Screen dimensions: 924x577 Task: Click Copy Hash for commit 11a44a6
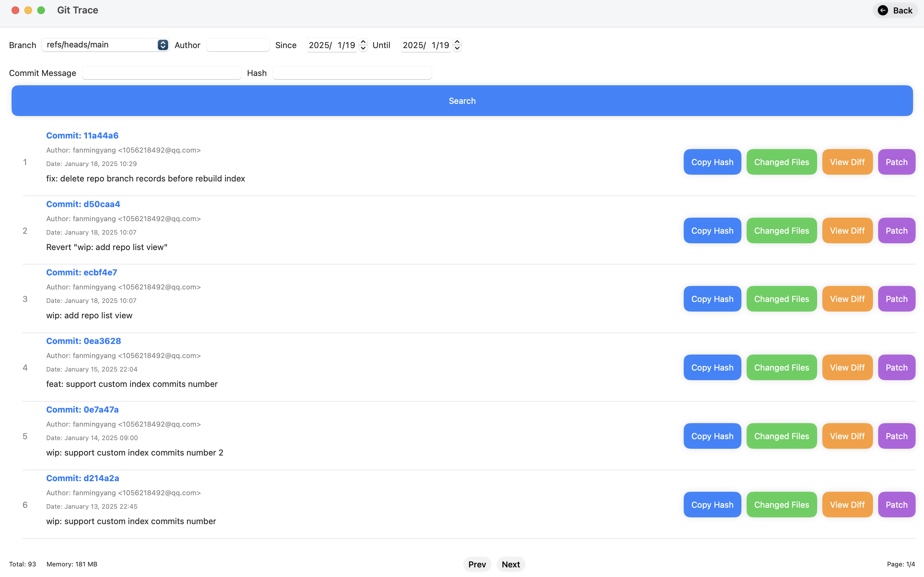tap(712, 162)
